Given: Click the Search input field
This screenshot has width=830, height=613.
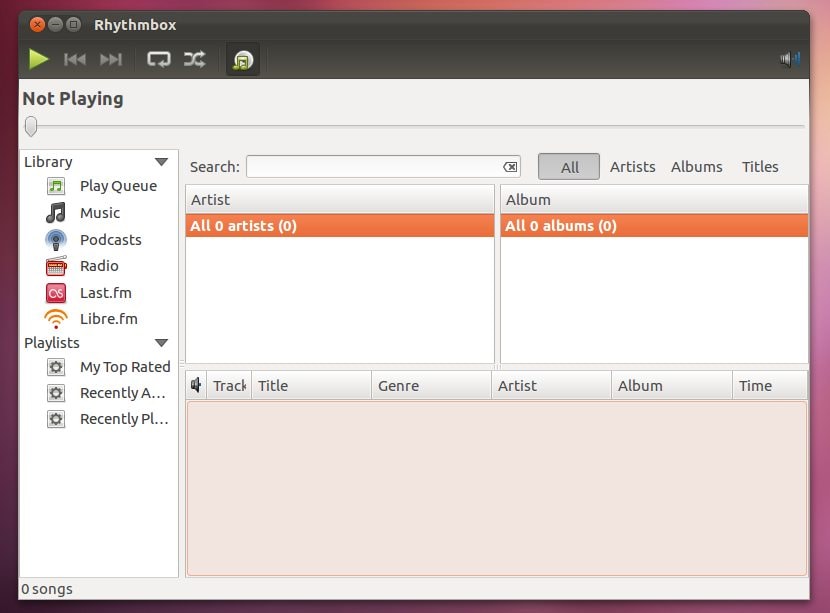Looking at the screenshot, I should [384, 167].
